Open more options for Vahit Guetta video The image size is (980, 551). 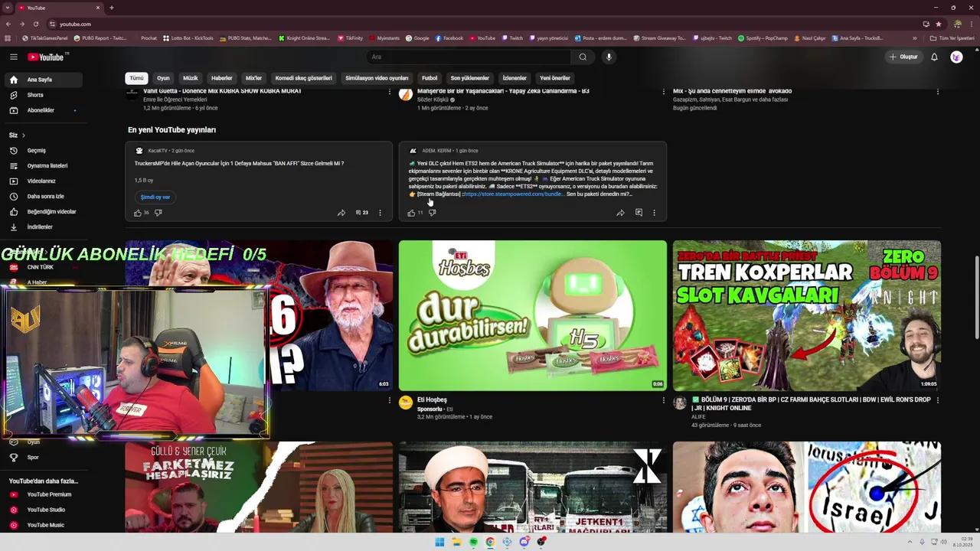point(390,92)
